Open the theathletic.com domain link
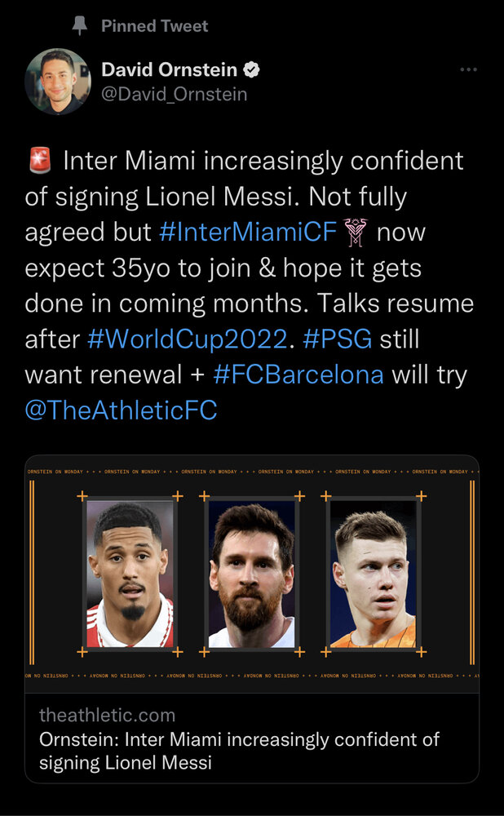The width and height of the screenshot is (504, 816). coord(107,716)
